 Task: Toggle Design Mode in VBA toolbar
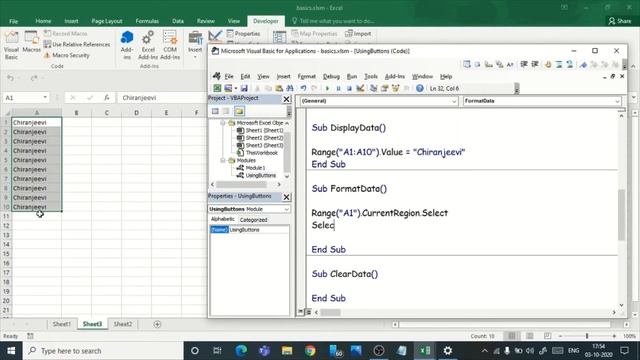tap(360, 88)
